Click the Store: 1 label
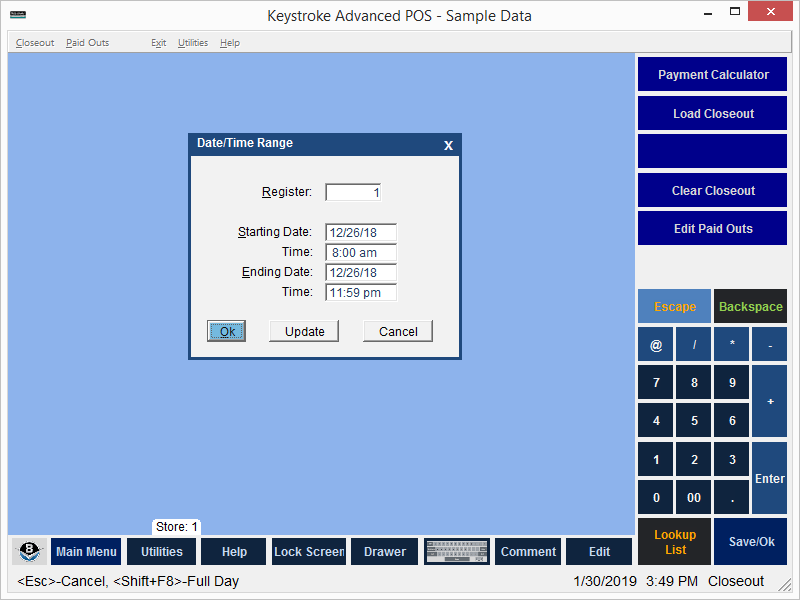Viewport: 800px width, 600px height. 177,527
